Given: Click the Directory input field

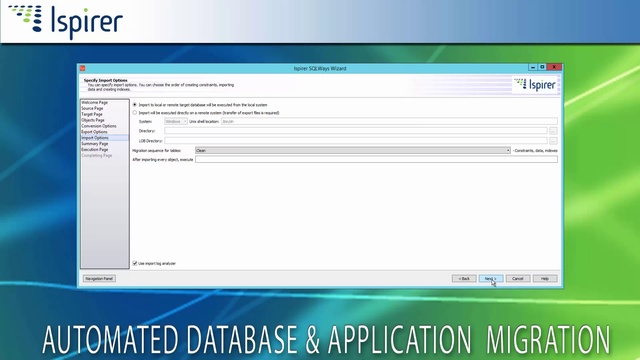Looking at the screenshot, I should (356, 131).
